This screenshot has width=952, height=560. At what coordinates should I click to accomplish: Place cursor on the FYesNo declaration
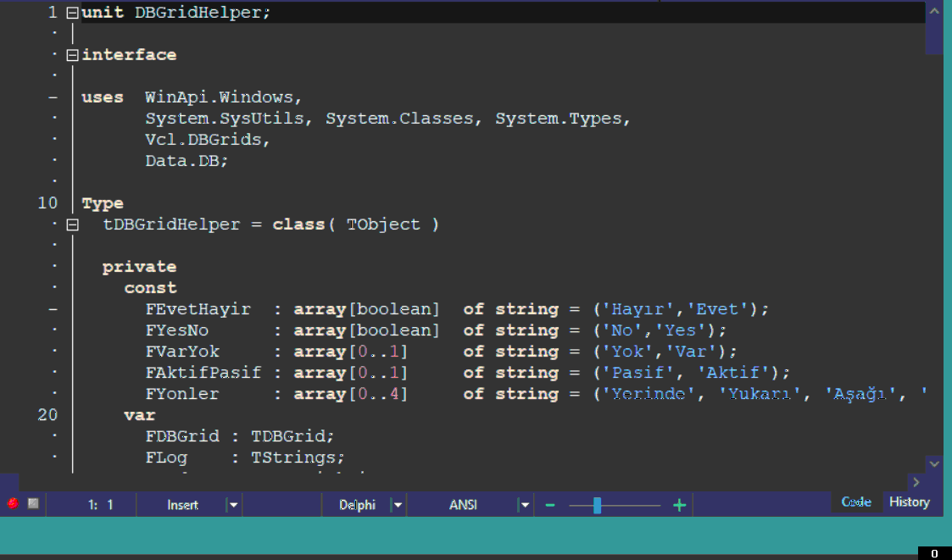pos(176,330)
